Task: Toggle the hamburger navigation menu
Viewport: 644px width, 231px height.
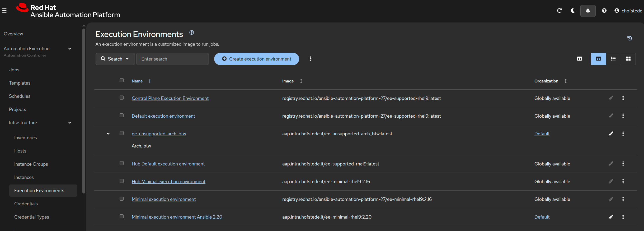Action: [x=4, y=11]
